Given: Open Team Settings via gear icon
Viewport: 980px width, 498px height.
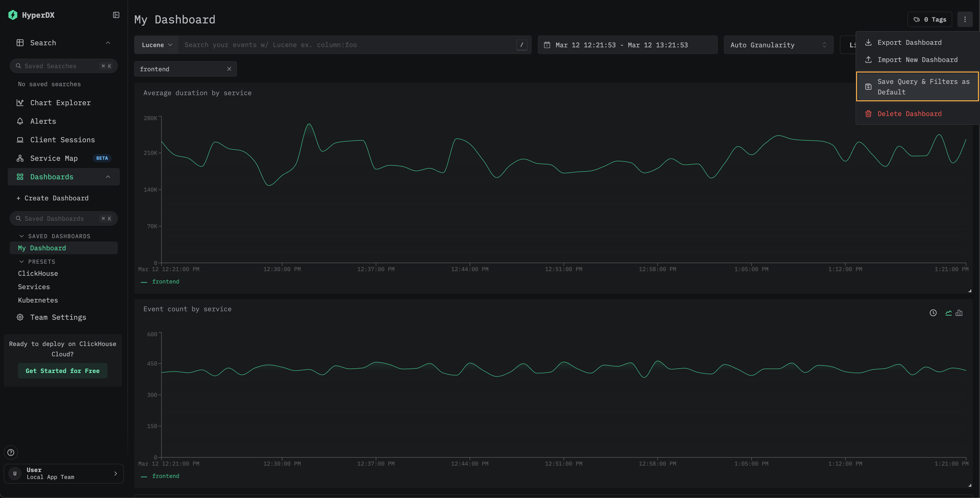Looking at the screenshot, I should [x=58, y=317].
